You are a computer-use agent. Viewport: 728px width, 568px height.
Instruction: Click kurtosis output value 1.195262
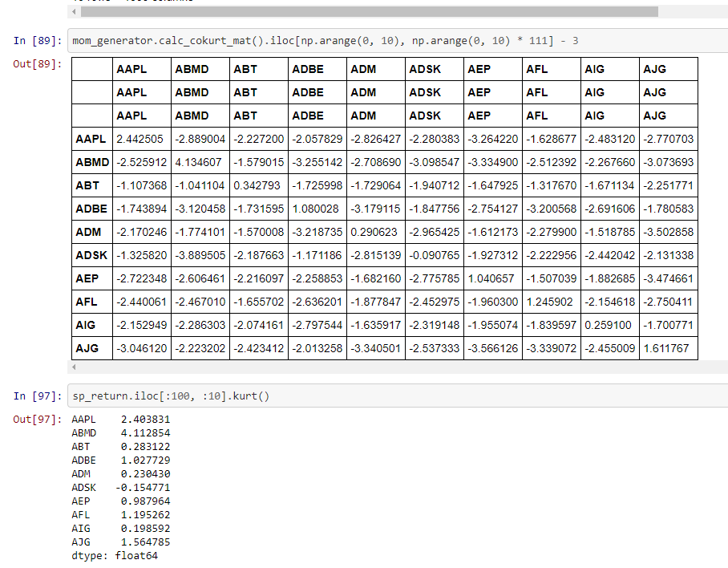[145, 514]
